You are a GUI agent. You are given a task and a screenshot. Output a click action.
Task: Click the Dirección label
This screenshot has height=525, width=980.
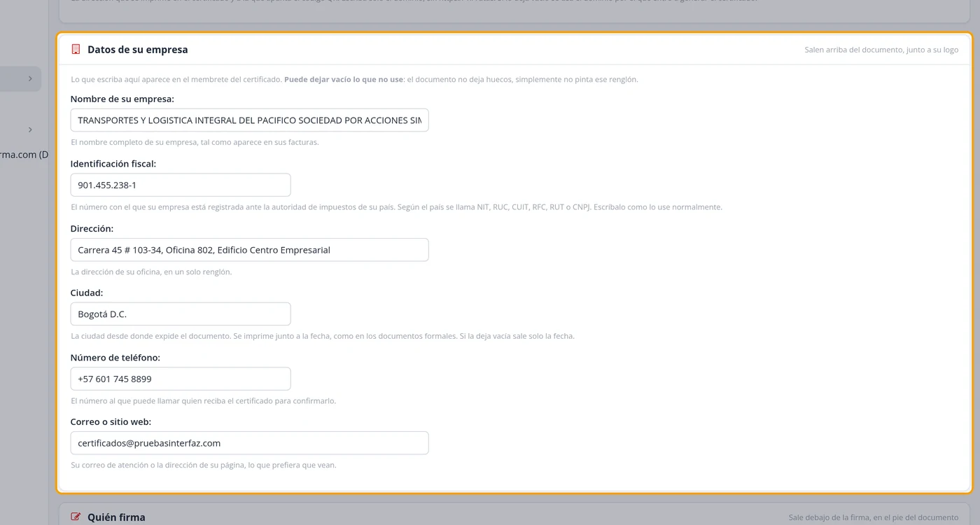click(x=92, y=228)
